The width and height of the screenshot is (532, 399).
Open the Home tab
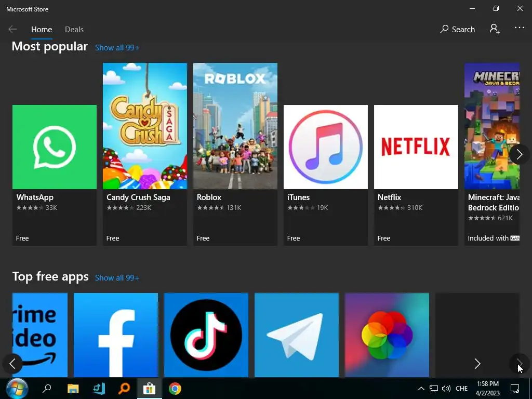pyautogui.click(x=42, y=30)
